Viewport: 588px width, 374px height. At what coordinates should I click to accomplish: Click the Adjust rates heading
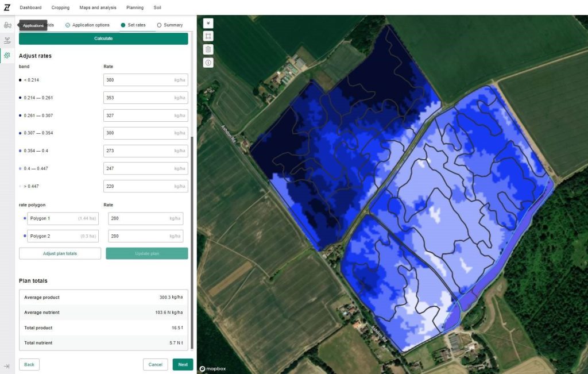[x=35, y=56]
